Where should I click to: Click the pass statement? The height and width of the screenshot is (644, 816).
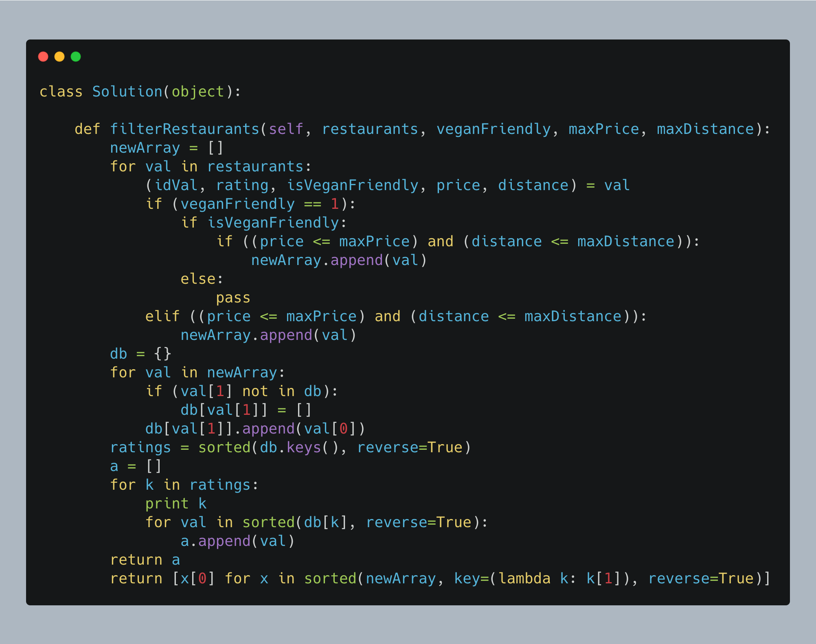pyautogui.click(x=233, y=298)
